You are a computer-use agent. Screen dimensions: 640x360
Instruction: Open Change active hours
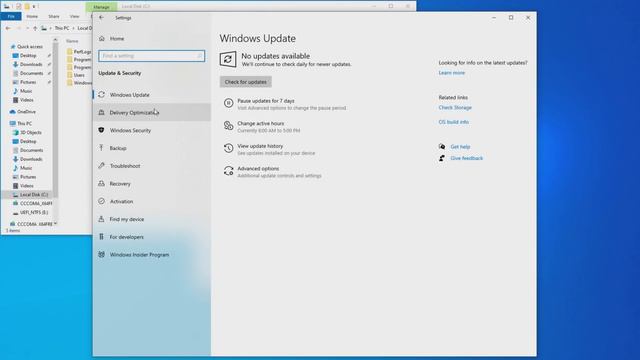(x=260, y=123)
